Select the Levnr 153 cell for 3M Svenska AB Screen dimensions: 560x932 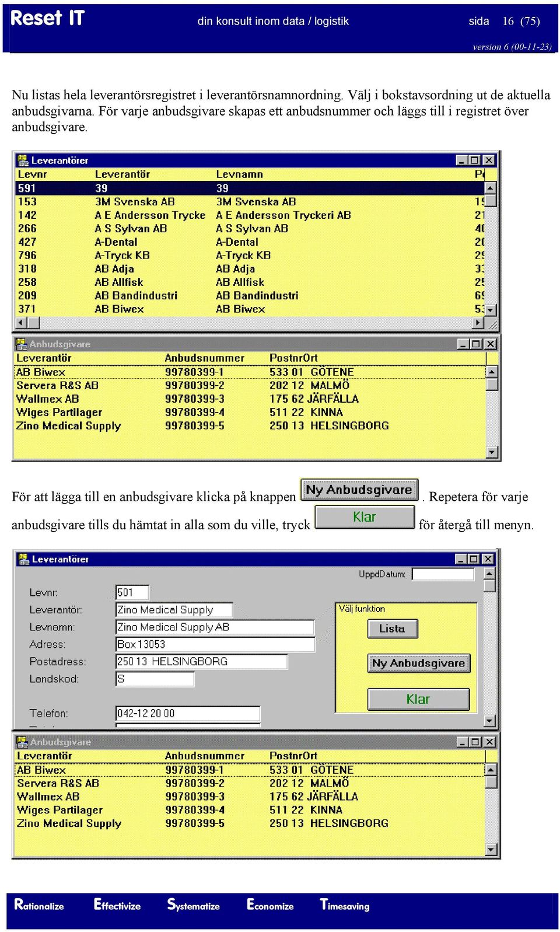[27, 201]
